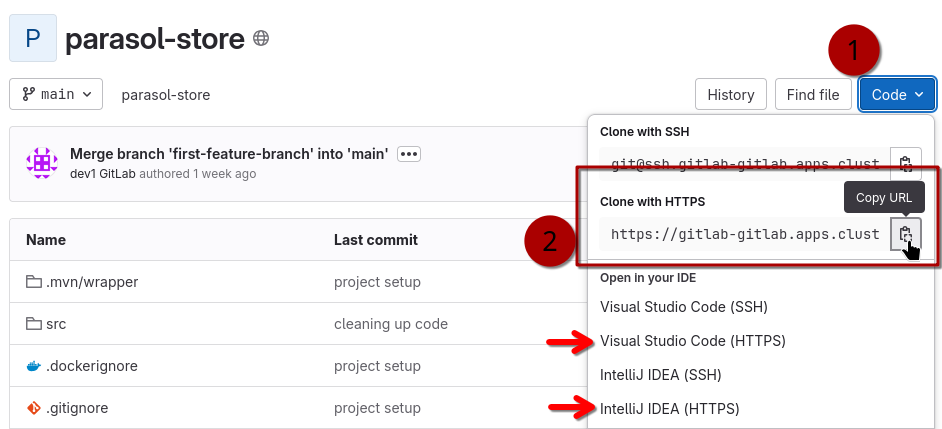The height and width of the screenshot is (429, 942).
Task: Click the dev1 GitLab user avatar
Action: point(41,163)
